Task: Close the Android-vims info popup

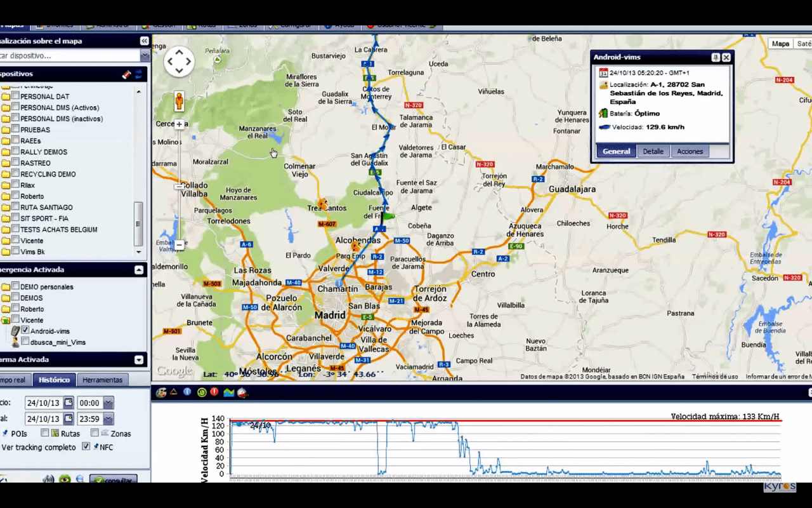Action: (x=726, y=57)
